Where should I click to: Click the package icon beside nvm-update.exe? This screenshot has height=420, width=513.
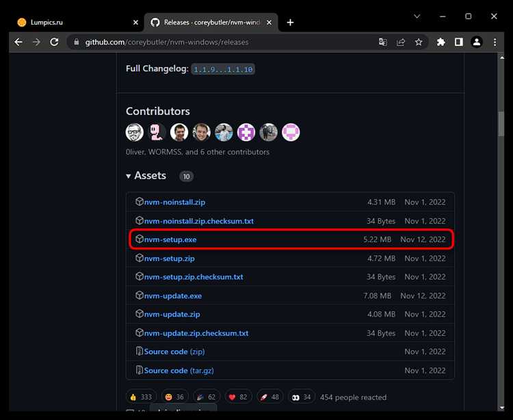140,296
